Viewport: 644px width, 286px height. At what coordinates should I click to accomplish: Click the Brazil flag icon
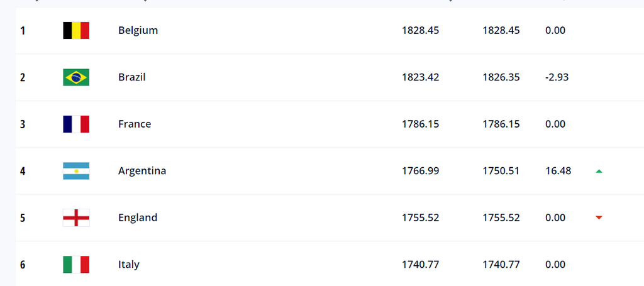[76, 77]
